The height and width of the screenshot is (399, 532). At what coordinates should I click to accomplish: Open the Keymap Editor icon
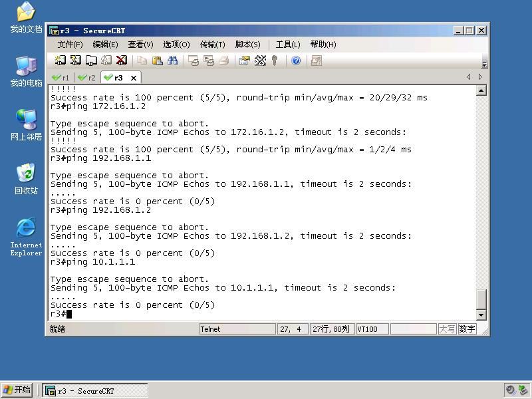point(260,61)
